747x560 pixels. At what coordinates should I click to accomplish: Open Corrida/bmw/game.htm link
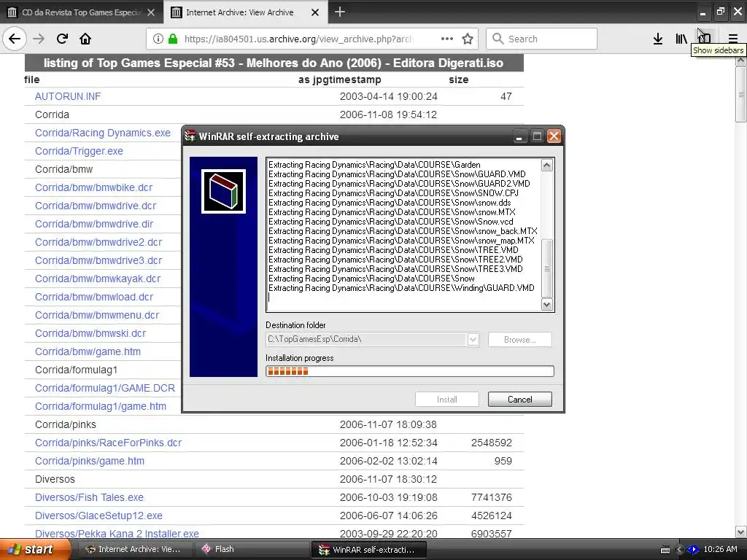point(88,351)
